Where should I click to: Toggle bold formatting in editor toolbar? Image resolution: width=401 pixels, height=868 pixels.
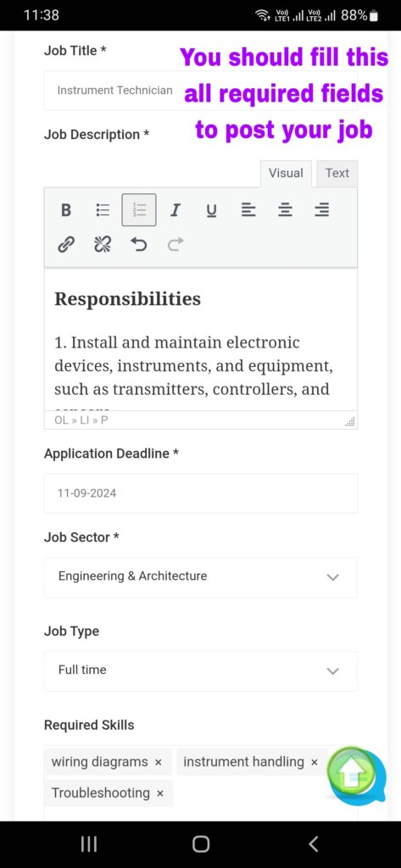(x=66, y=210)
